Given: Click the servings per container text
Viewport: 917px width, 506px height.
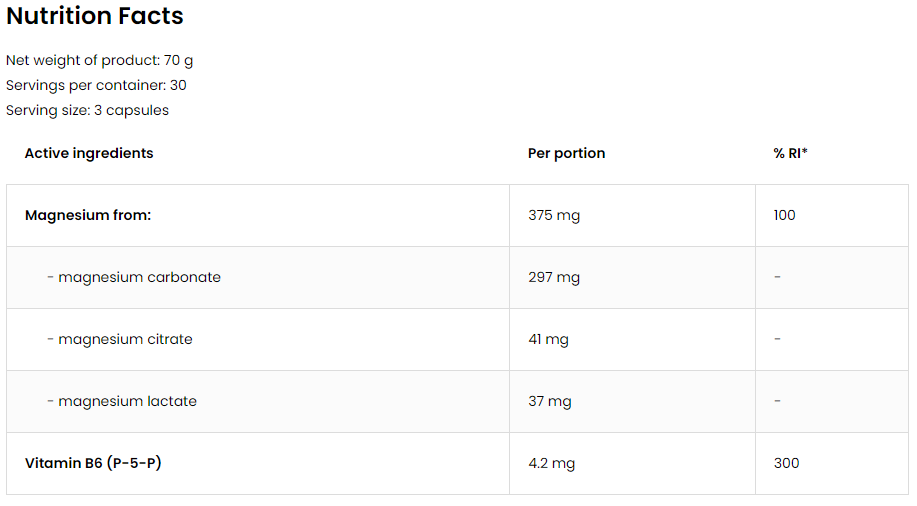Looking at the screenshot, I should pos(96,85).
